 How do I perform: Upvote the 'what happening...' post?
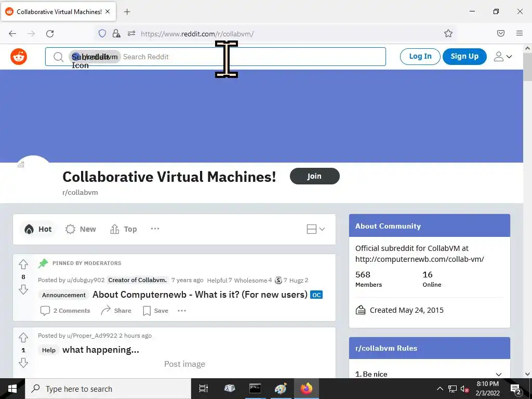click(23, 337)
